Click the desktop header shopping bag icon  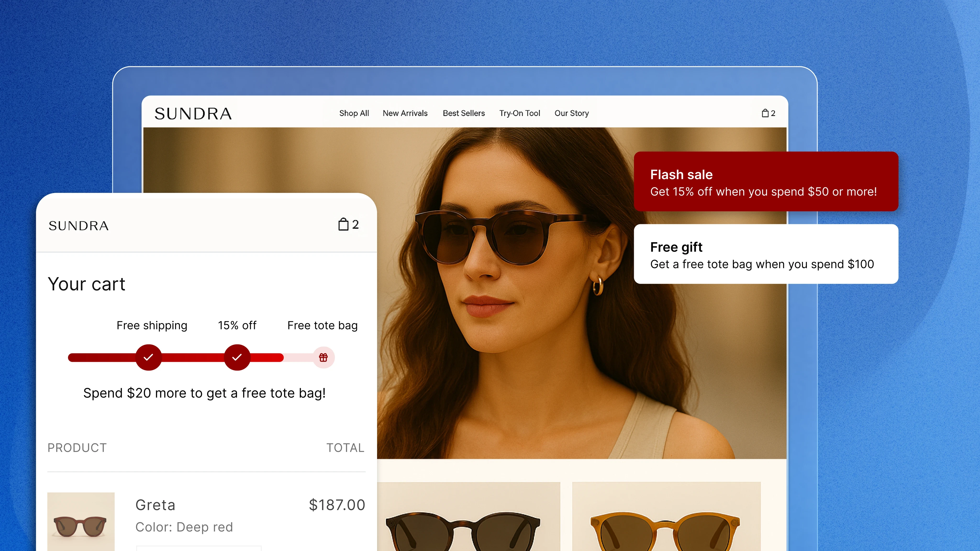[765, 113]
